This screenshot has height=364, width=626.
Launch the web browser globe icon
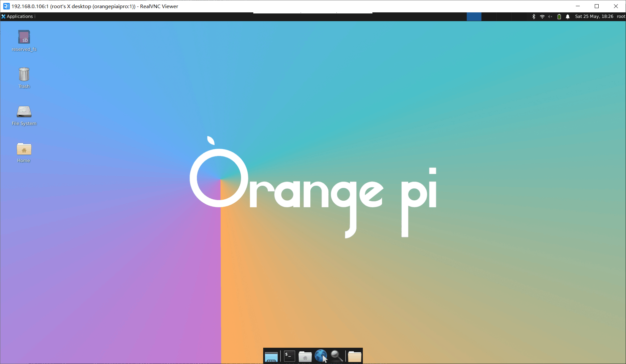[x=321, y=356]
